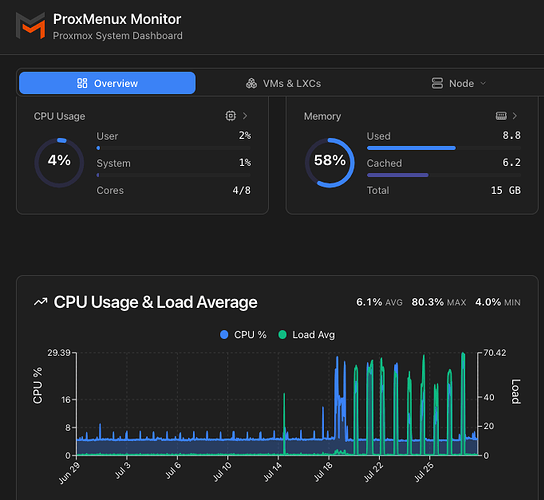Toggle the Load Avg legend series

[x=307, y=334]
